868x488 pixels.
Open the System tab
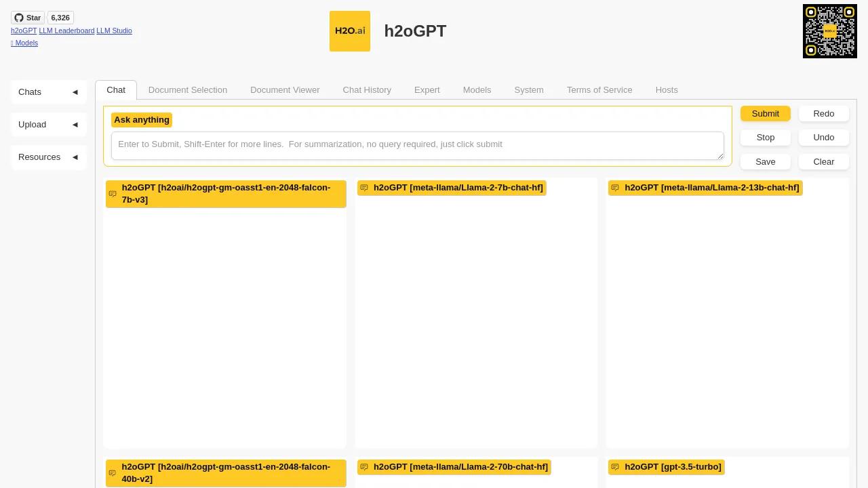(529, 90)
